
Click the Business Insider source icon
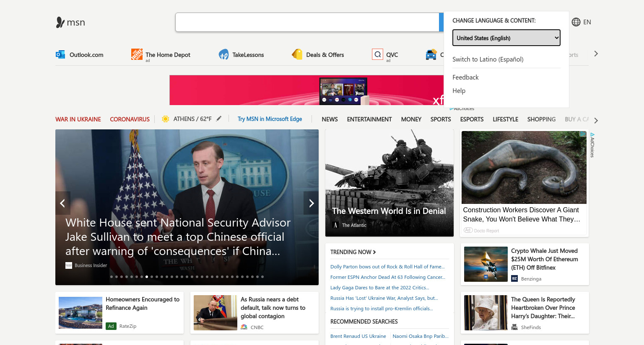pos(69,265)
